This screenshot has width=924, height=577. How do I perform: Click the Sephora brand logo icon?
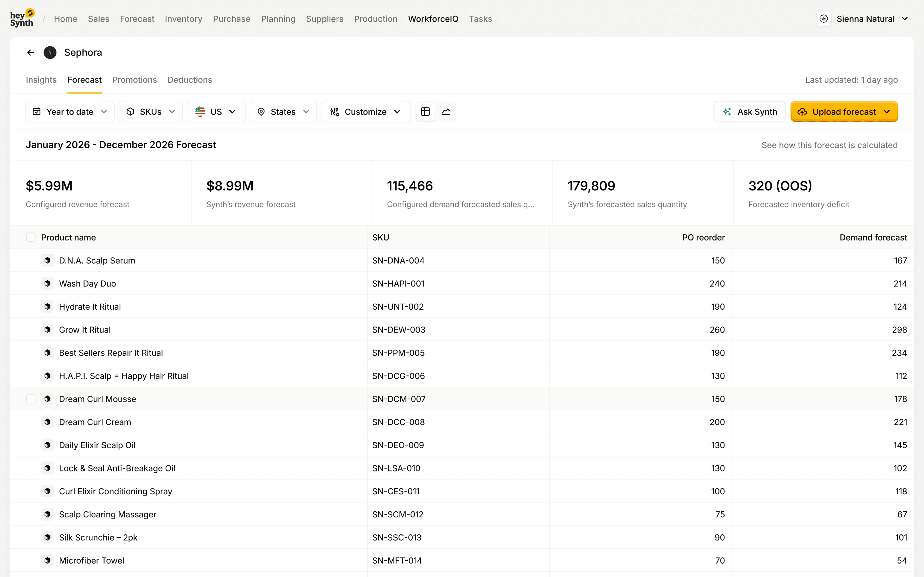[50, 53]
